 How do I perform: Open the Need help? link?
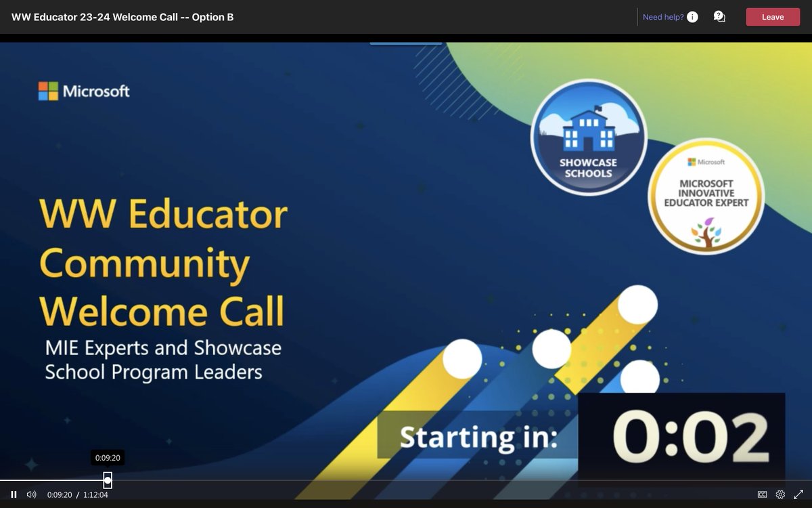click(x=663, y=17)
